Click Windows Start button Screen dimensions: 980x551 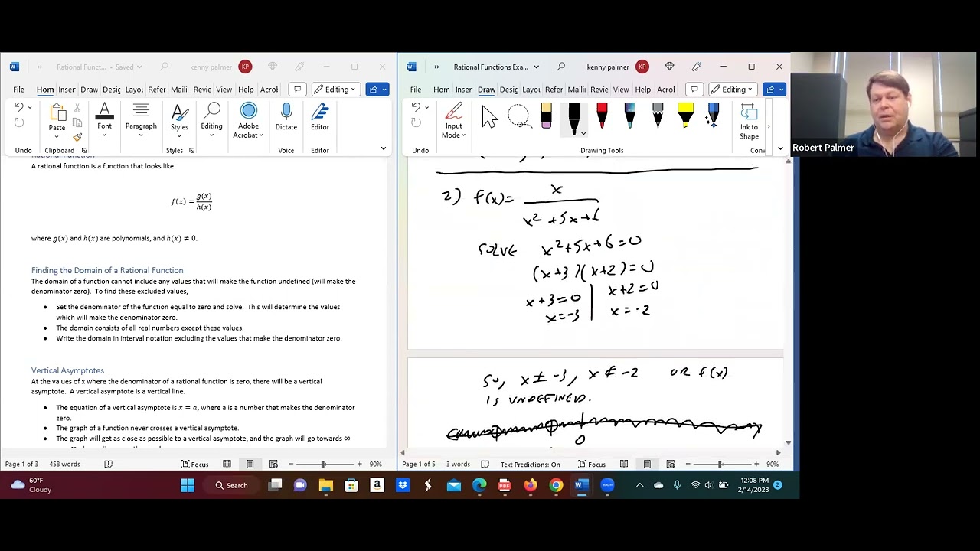pyautogui.click(x=188, y=485)
